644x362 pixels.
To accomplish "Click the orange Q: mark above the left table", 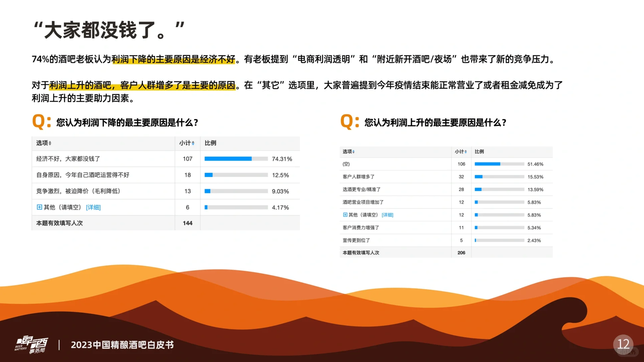I will (41, 121).
